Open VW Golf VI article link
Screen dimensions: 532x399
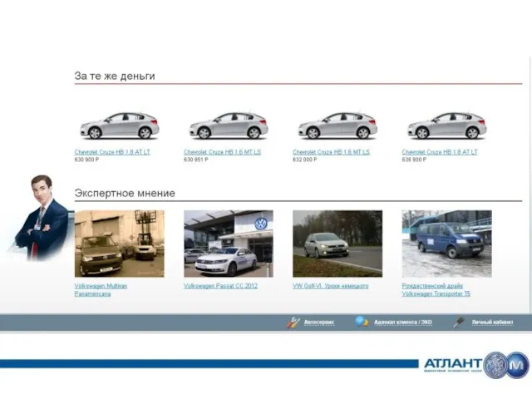coord(330,286)
